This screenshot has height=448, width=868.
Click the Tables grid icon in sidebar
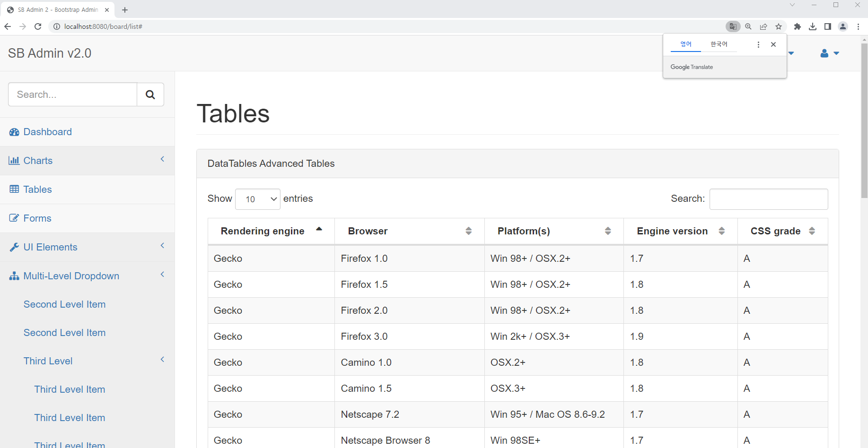14,190
